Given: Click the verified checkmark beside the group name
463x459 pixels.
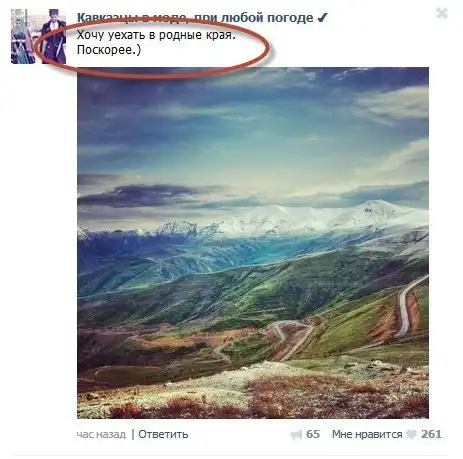Looking at the screenshot, I should pos(323,17).
